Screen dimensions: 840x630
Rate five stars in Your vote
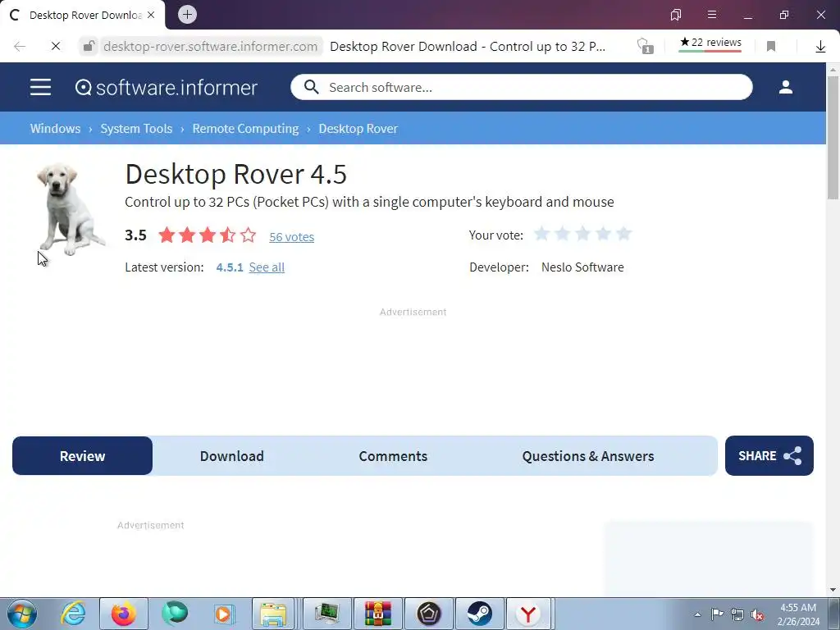(x=623, y=234)
